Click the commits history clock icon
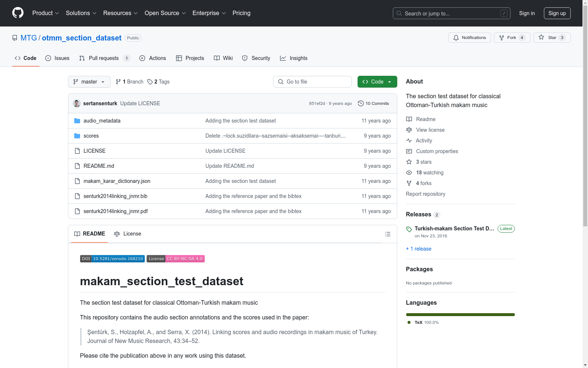 tap(361, 103)
